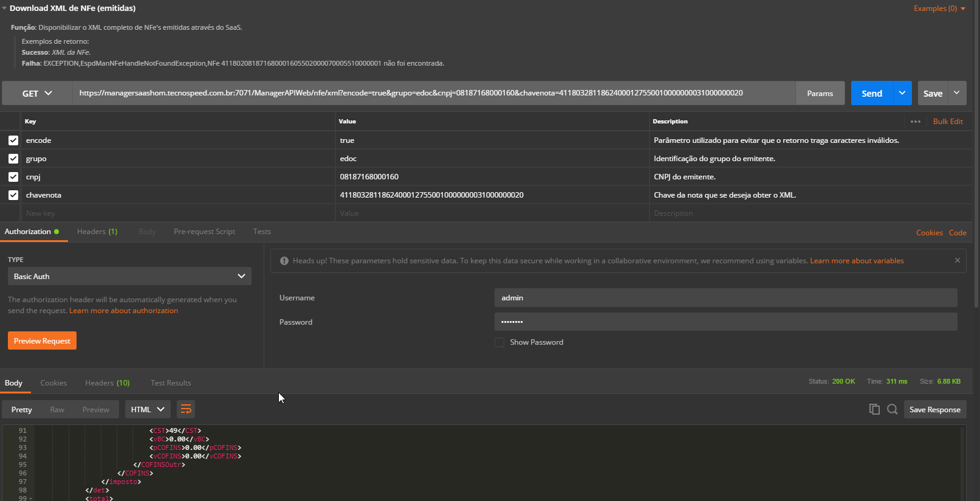Click the response body vertical scrollbar
This screenshot has width=980, height=501.
[x=962, y=462]
